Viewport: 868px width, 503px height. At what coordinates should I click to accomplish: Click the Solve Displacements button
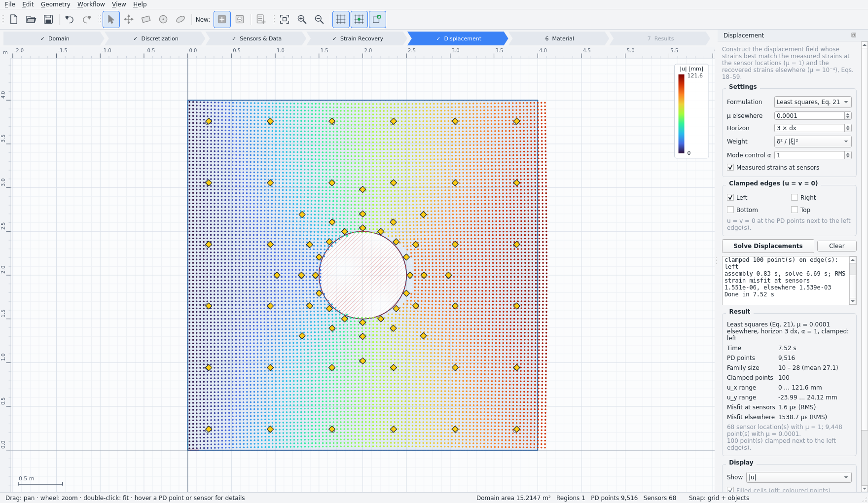coord(768,246)
